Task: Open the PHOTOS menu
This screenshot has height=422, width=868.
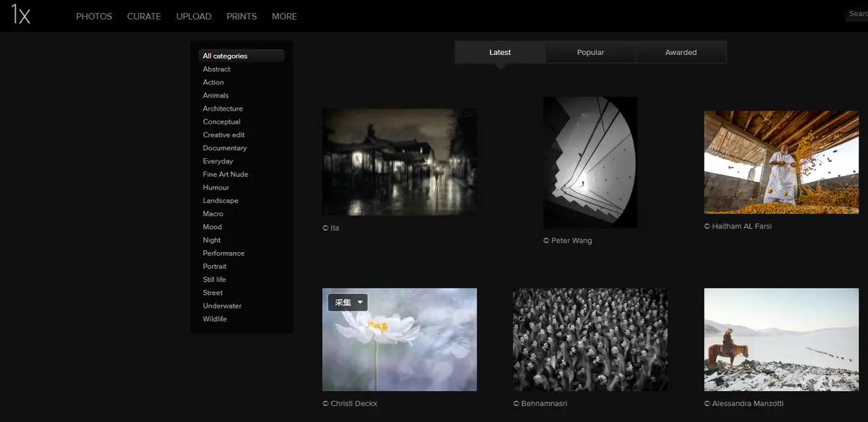Action: [94, 17]
